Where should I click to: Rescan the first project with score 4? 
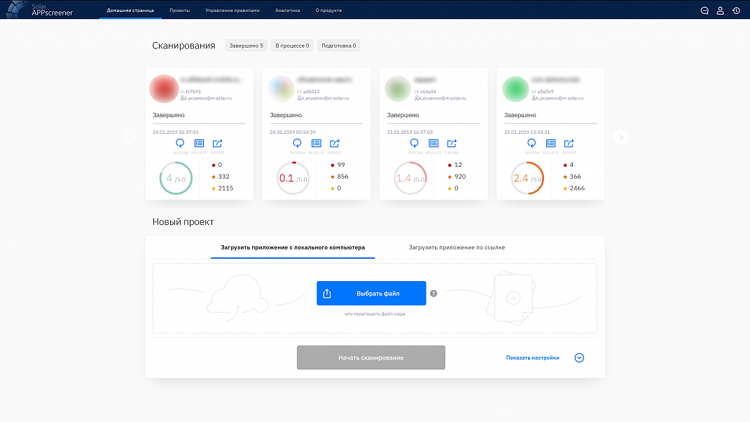[x=180, y=143]
